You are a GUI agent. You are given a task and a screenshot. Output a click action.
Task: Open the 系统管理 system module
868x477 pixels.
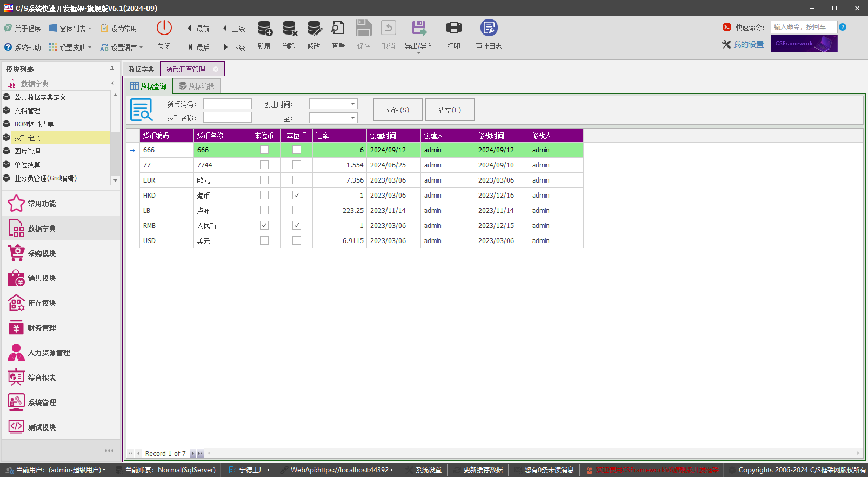(61, 402)
